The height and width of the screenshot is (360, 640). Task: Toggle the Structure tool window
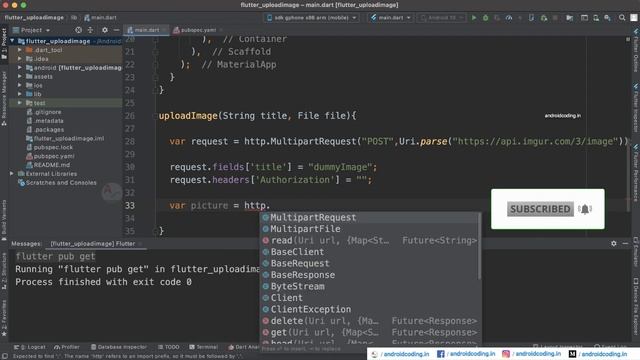[4, 270]
